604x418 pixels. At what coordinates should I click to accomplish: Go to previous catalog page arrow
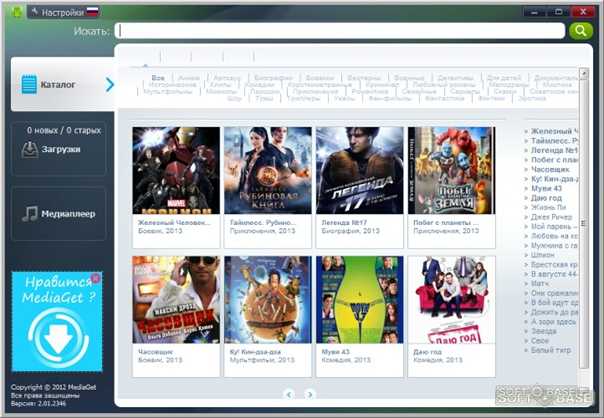pyautogui.click(x=289, y=394)
